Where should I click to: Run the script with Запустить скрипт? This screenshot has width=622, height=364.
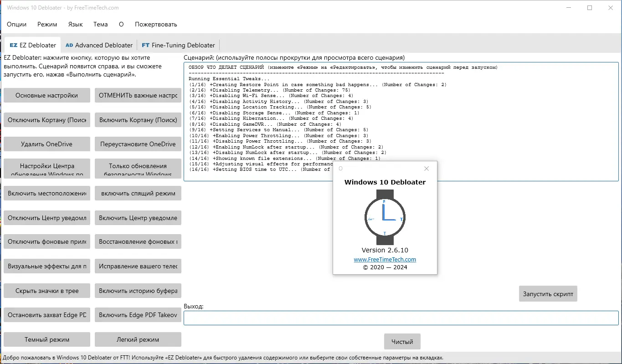coord(548,294)
